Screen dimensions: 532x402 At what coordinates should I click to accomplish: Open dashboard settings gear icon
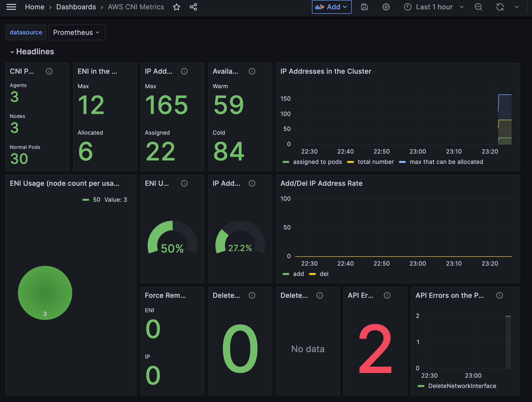386,7
